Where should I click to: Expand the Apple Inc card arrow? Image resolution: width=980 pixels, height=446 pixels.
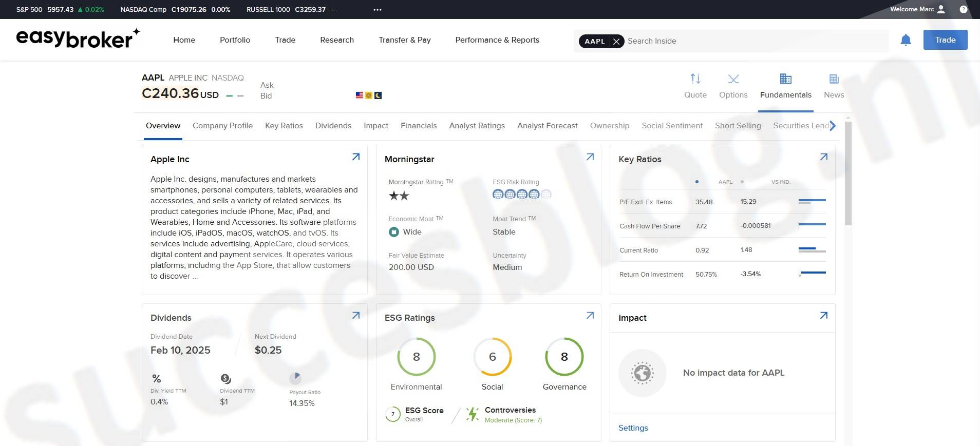coord(355,157)
